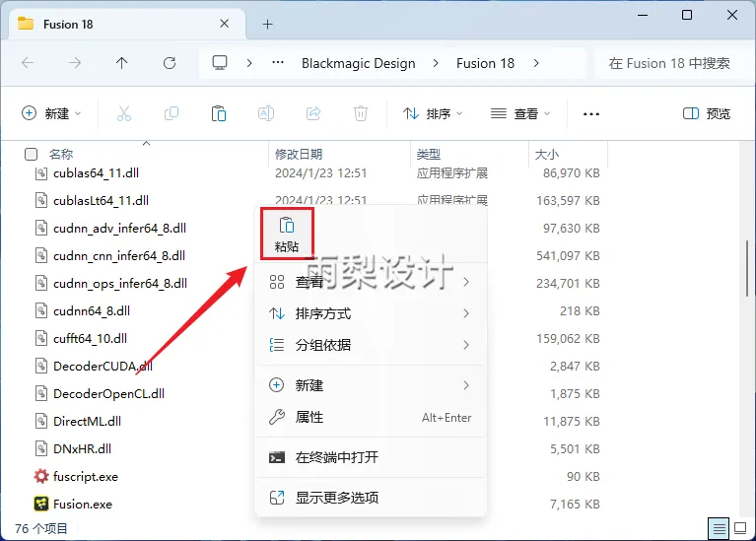Open the View dropdown in toolbar

(520, 113)
